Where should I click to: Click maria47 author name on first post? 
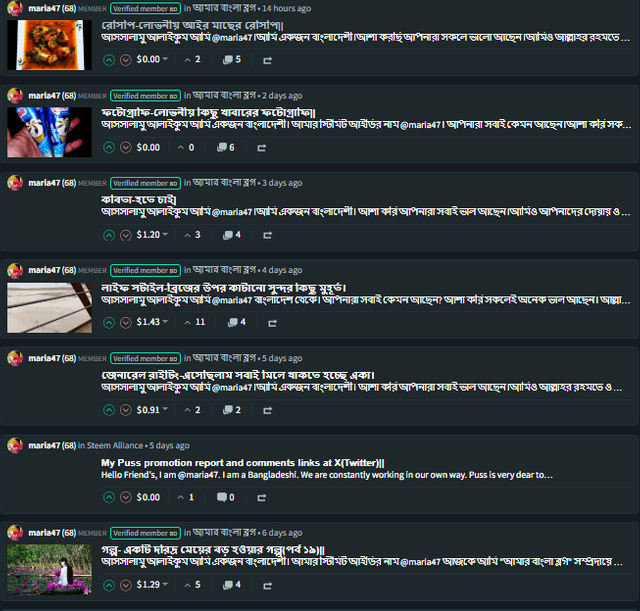pyautogui.click(x=44, y=8)
